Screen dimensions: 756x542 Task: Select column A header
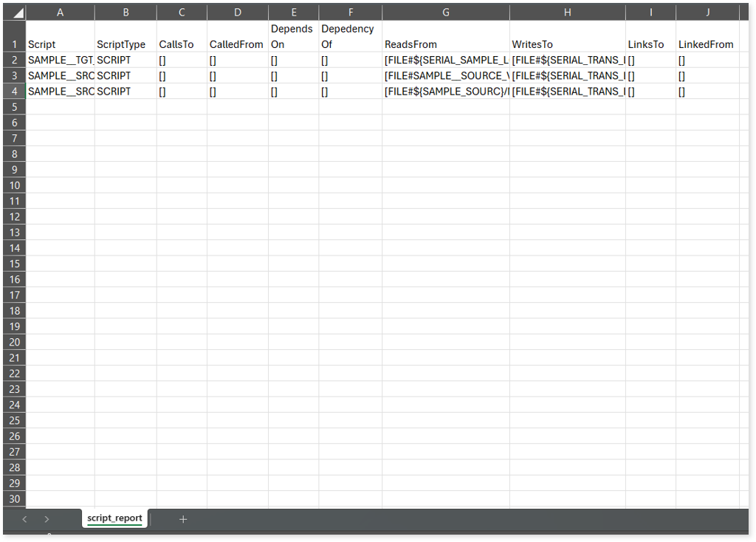pos(60,13)
